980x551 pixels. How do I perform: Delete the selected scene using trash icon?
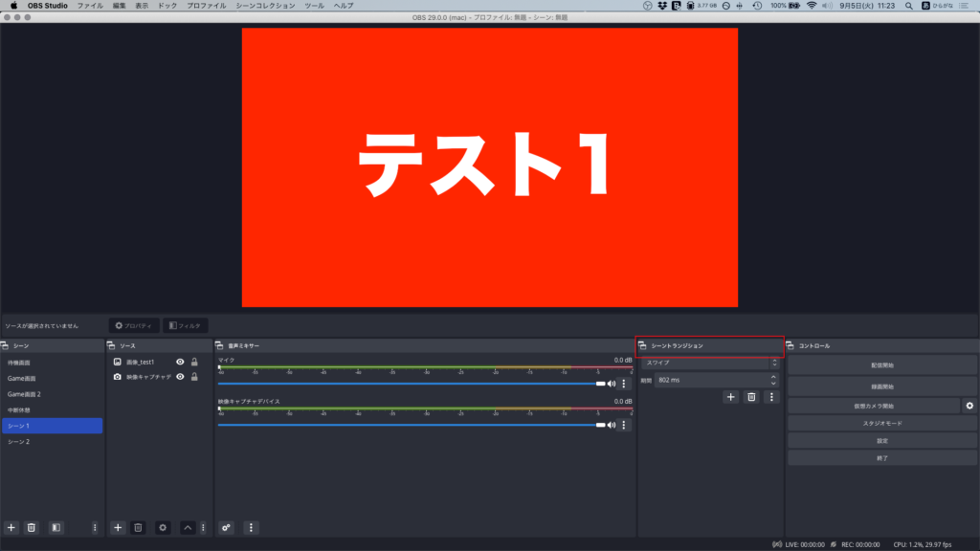tap(32, 527)
